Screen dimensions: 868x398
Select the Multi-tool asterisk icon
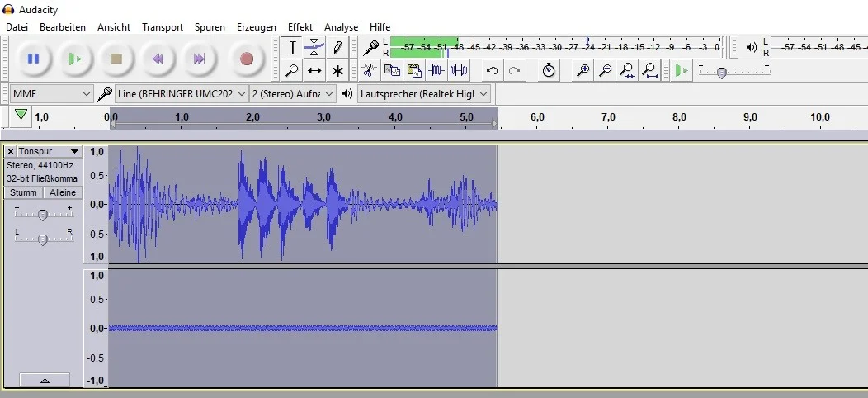(337, 70)
